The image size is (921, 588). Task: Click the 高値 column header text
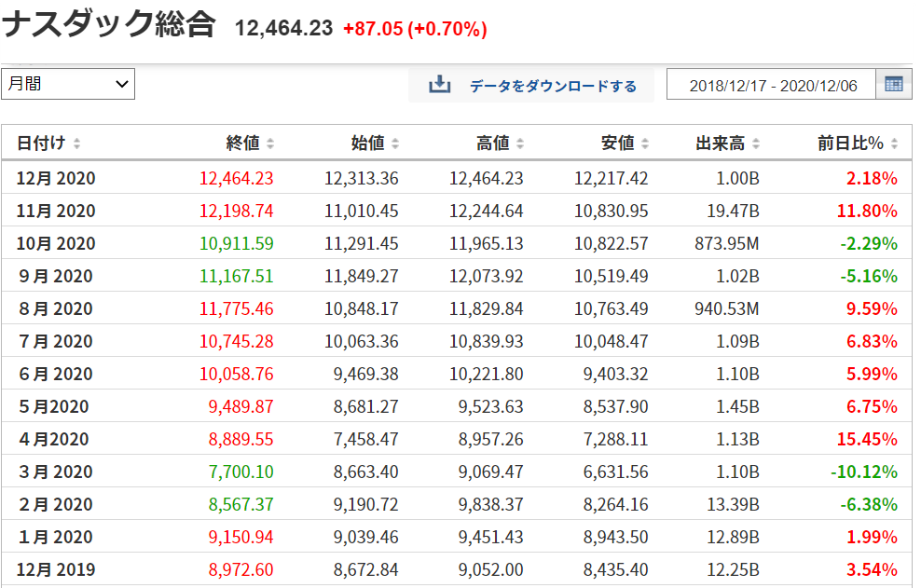[492, 144]
